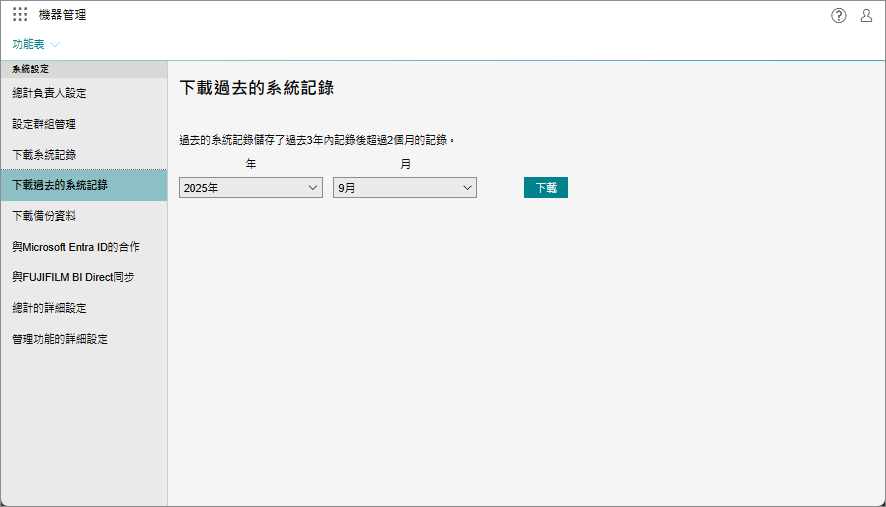Go to 下載系統記錄 in the sidebar

[44, 155]
